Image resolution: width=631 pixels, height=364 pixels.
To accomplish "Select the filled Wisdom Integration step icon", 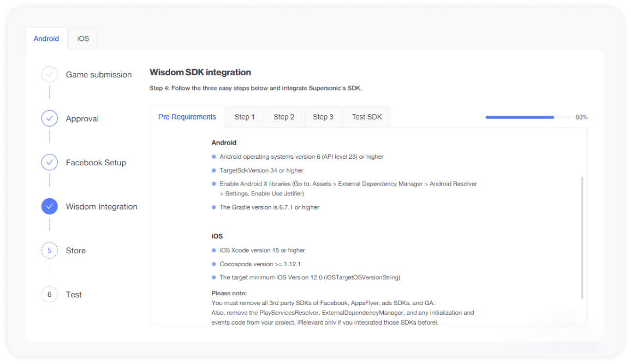I will (x=50, y=206).
